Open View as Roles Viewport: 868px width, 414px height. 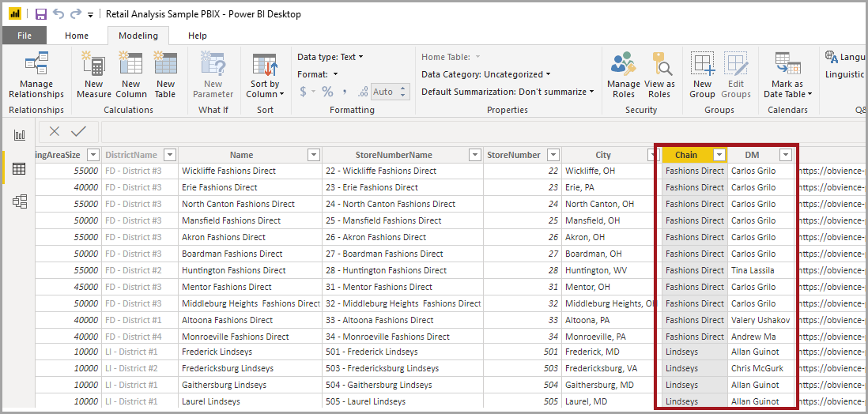coord(659,76)
